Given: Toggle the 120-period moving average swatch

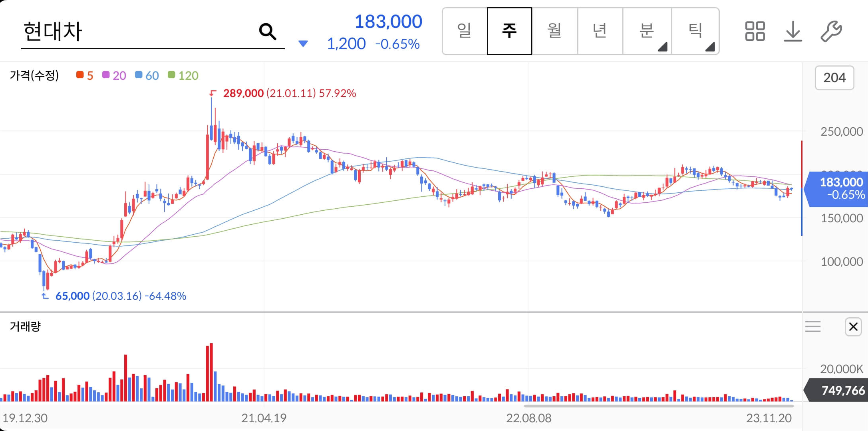Looking at the screenshot, I should point(172,75).
